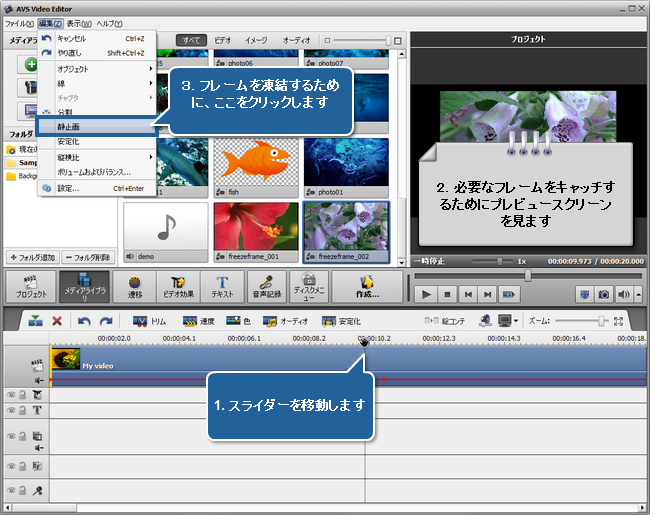Click the timeline ズーム zoom slider
650x515 pixels.
point(601,321)
